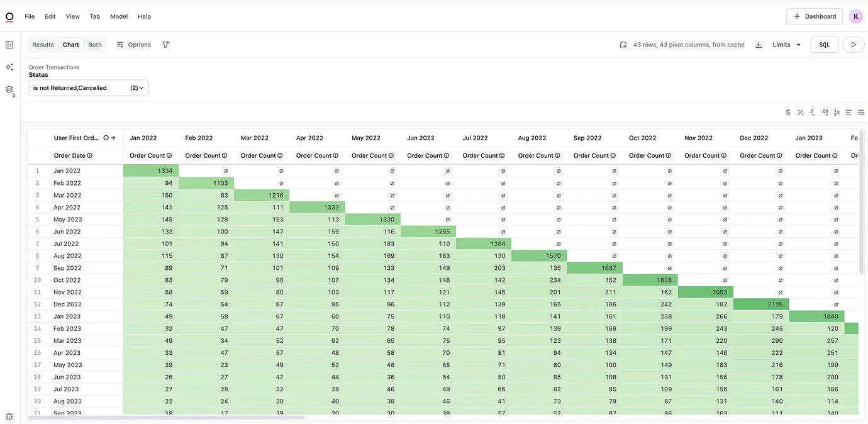This screenshot has height=424, width=868.
Task: Apply percentage formatting to values
Action: tap(799, 111)
